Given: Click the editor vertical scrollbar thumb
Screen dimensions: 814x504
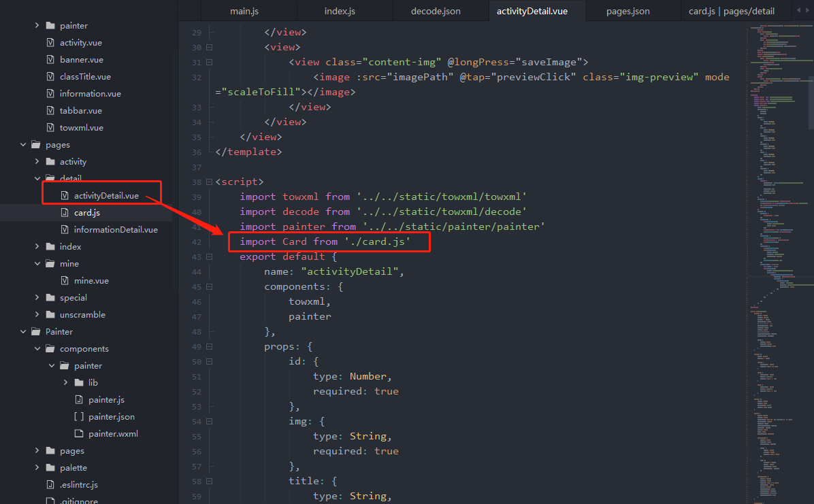Looking at the screenshot, I should click(x=811, y=104).
